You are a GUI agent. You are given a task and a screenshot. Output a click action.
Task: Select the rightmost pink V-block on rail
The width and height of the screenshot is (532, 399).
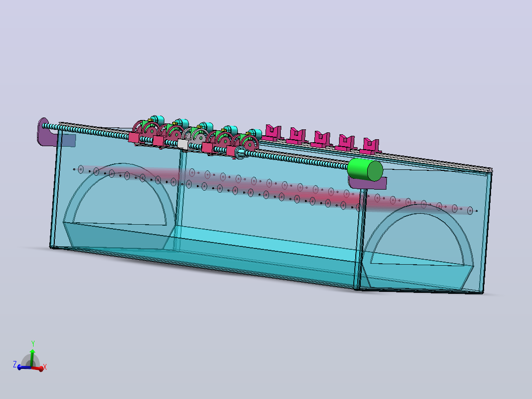370,146
